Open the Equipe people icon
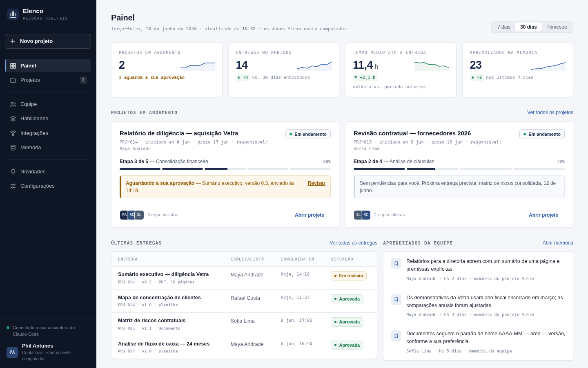 pyautogui.click(x=13, y=104)
